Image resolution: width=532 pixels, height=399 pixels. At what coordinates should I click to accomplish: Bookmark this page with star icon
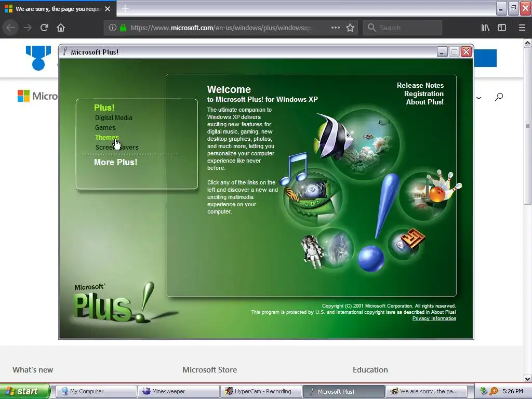point(350,28)
